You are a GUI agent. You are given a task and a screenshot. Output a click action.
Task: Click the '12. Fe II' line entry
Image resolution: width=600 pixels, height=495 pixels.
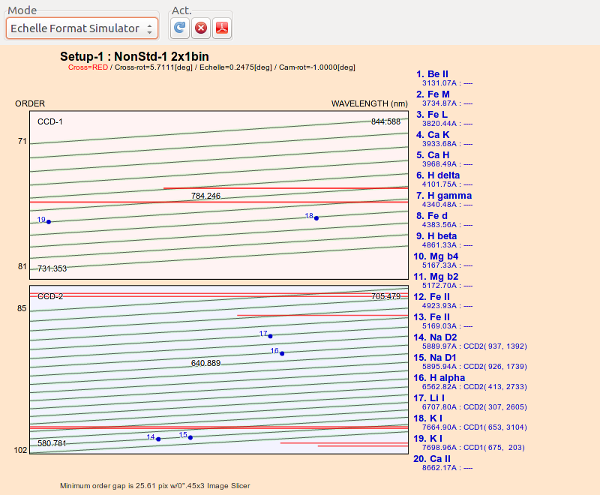(x=443, y=301)
